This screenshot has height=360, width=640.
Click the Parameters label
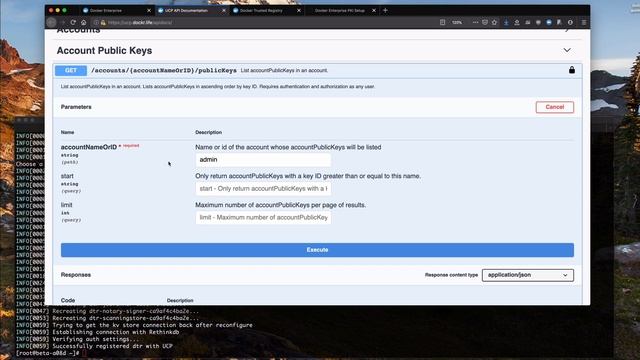click(76, 107)
